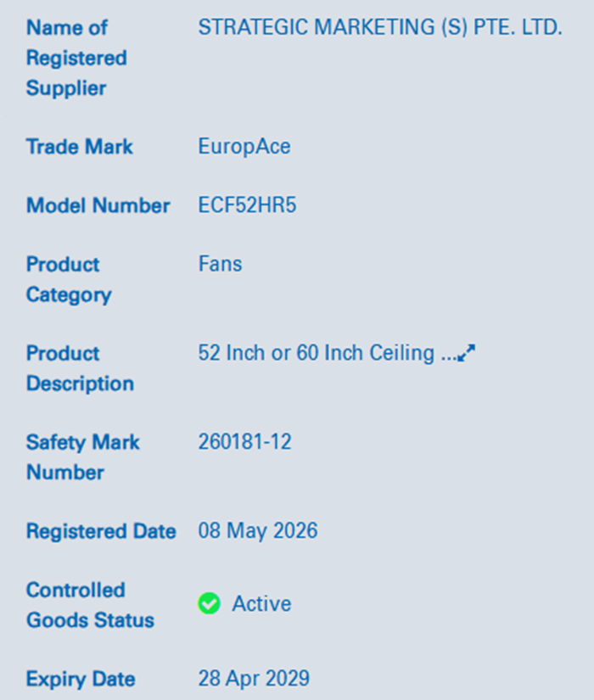Click the Controlled Goods Status label
The width and height of the screenshot is (594, 700).
pyautogui.click(x=90, y=605)
